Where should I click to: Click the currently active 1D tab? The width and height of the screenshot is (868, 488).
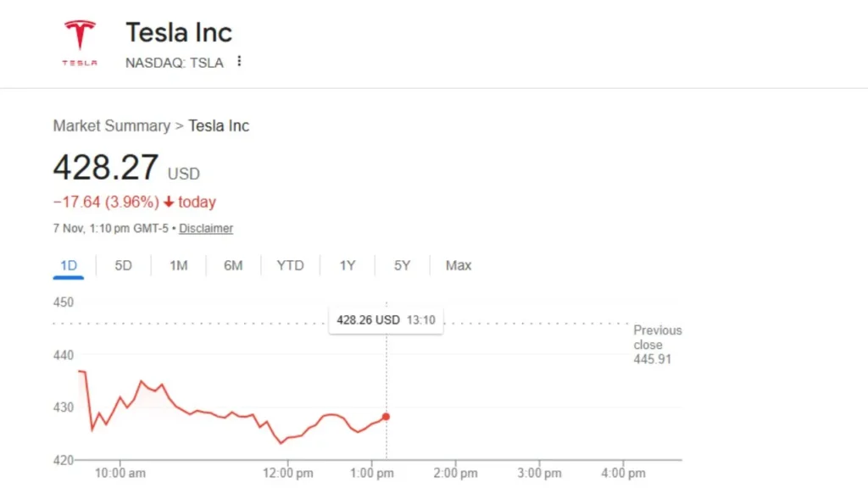coord(68,265)
